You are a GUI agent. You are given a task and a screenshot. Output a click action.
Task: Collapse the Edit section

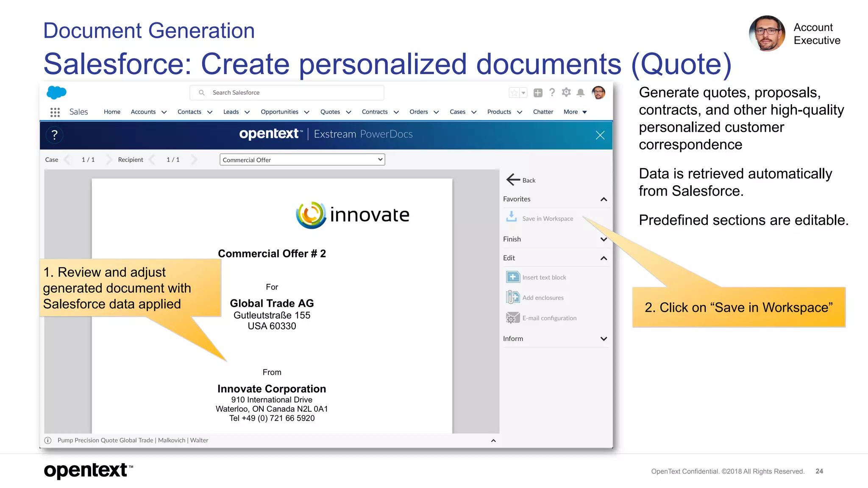point(604,258)
